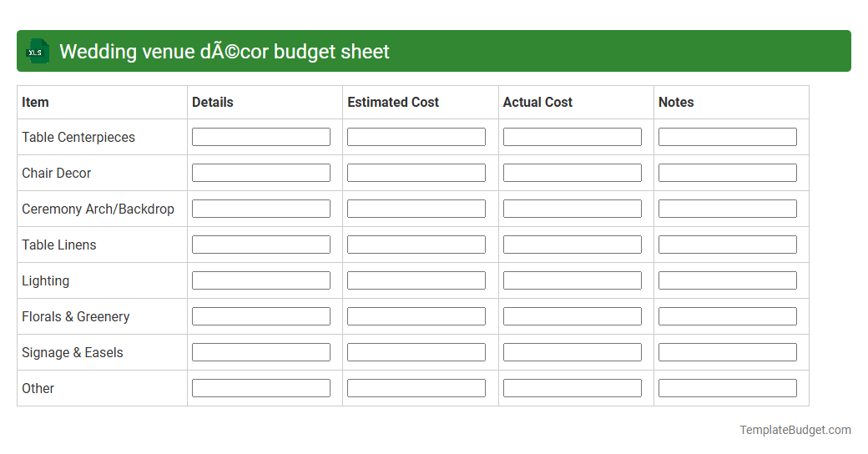
Task: Focus Actual Cost box for Ceremony Arch/Backdrop
Action: 573,209
